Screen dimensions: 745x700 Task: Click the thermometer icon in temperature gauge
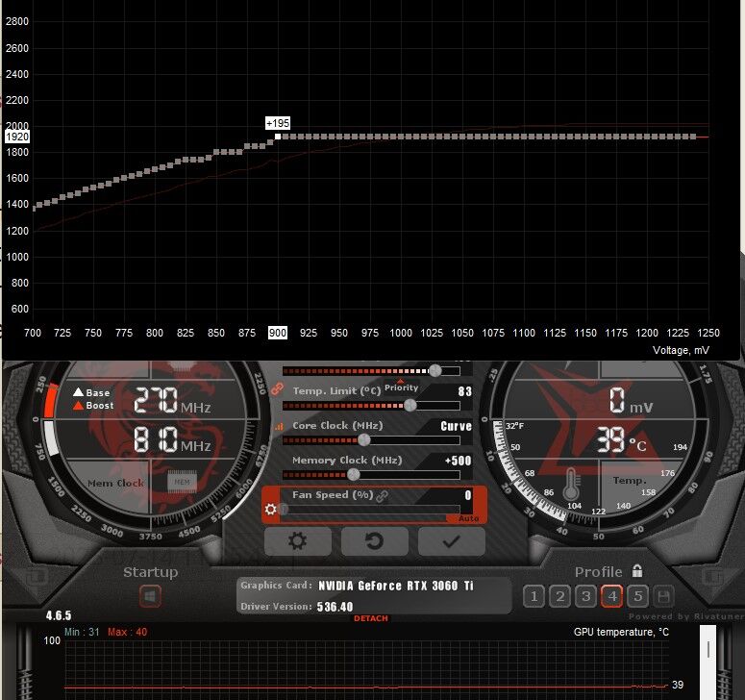coord(571,484)
